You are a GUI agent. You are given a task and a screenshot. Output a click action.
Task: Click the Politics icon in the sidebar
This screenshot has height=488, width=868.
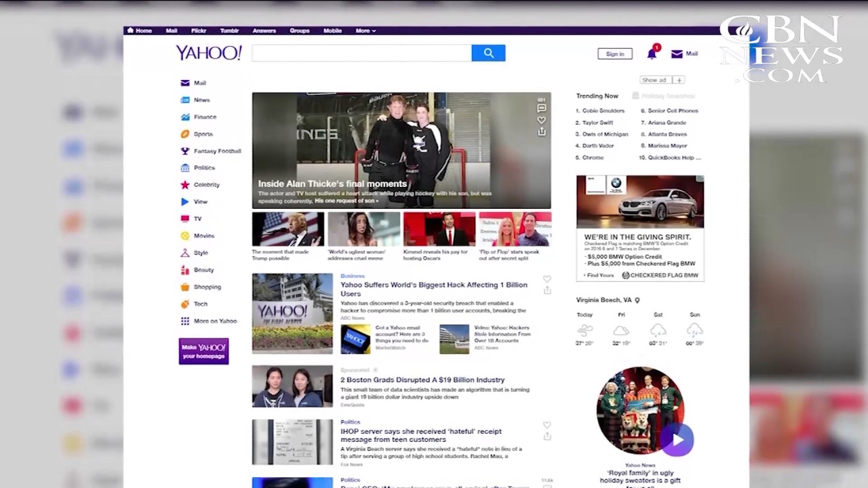[185, 167]
